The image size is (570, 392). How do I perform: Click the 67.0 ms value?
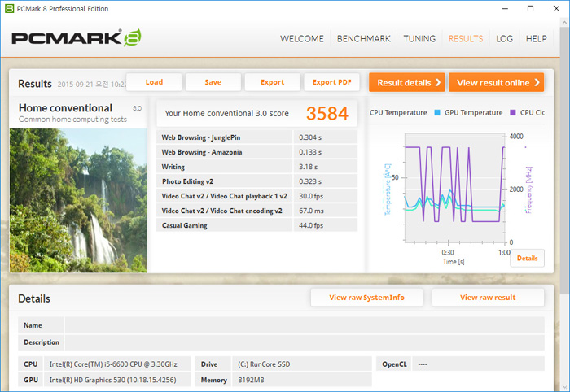[311, 211]
